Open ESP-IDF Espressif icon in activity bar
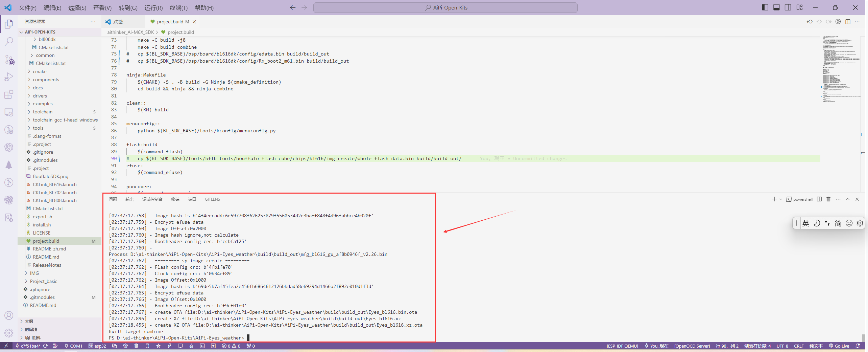 [9, 200]
